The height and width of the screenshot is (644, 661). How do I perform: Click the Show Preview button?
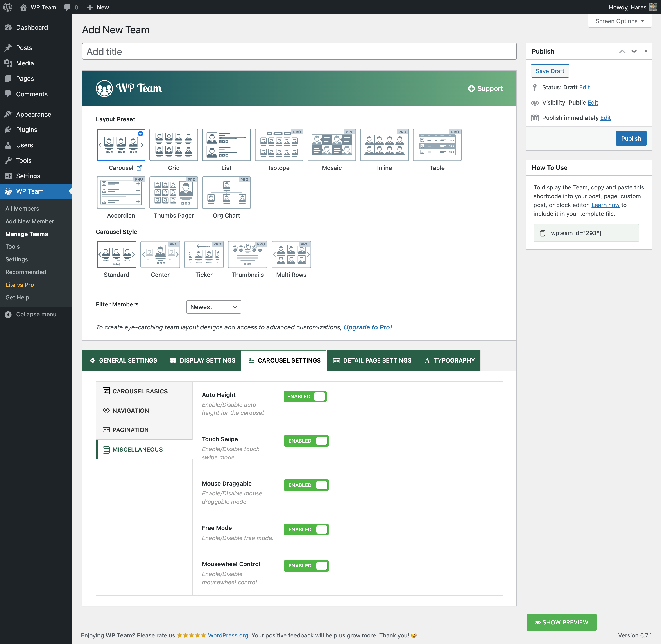pyautogui.click(x=561, y=622)
